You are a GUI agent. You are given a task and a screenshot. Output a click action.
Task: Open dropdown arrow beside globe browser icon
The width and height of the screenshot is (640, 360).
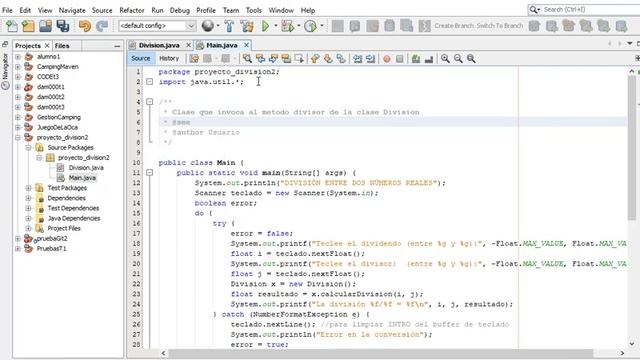coord(218,26)
